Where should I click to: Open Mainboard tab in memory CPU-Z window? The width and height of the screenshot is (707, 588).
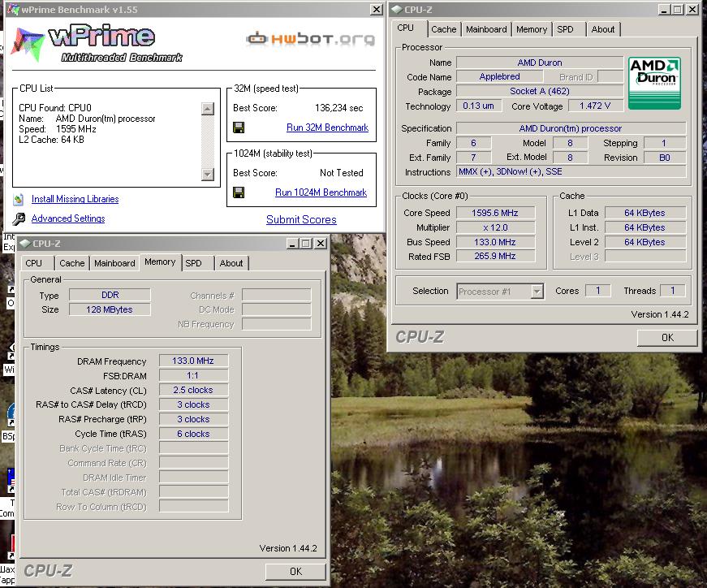coord(114,263)
